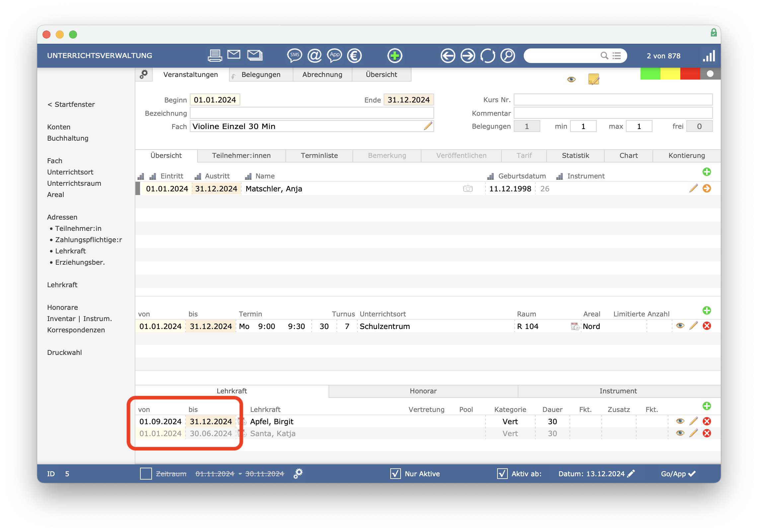This screenshot has height=532, width=758.
Task: Open the search field list options icon
Action: click(x=617, y=56)
